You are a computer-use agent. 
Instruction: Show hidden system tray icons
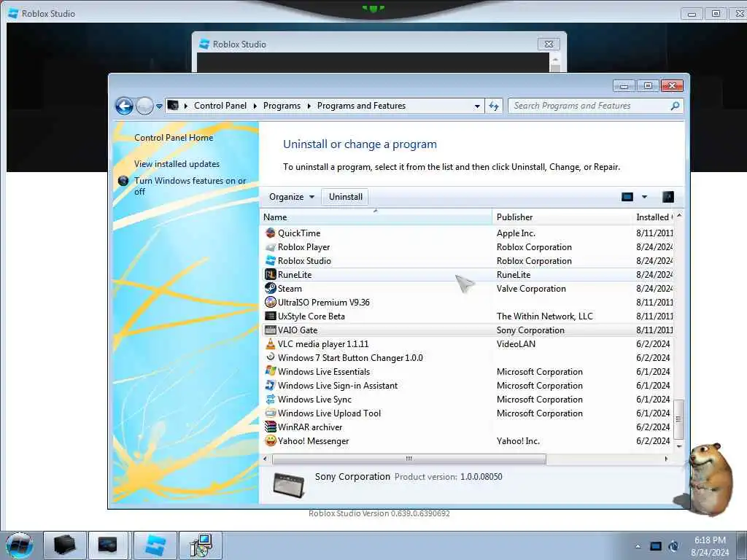click(638, 546)
